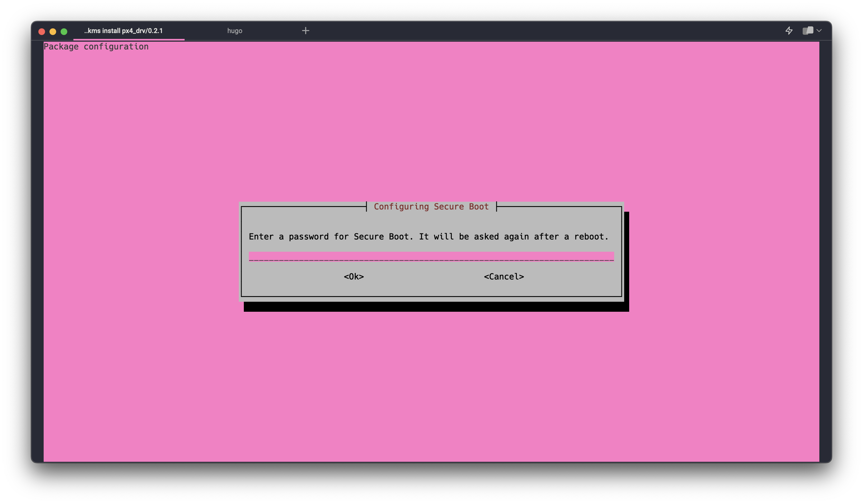The height and width of the screenshot is (504, 863).
Task: Select the kms install px4_drv/0.2.1 tab
Action: 123,31
